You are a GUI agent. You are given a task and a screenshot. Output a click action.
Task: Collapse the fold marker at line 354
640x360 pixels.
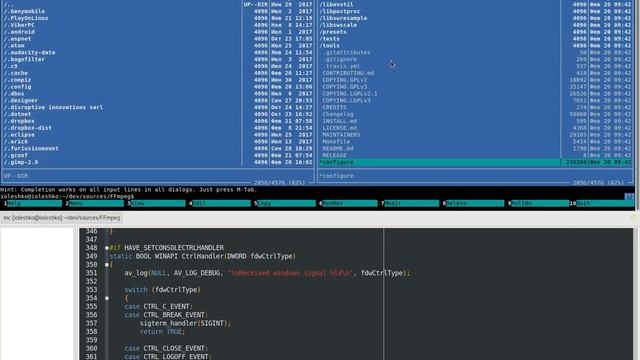[107, 298]
